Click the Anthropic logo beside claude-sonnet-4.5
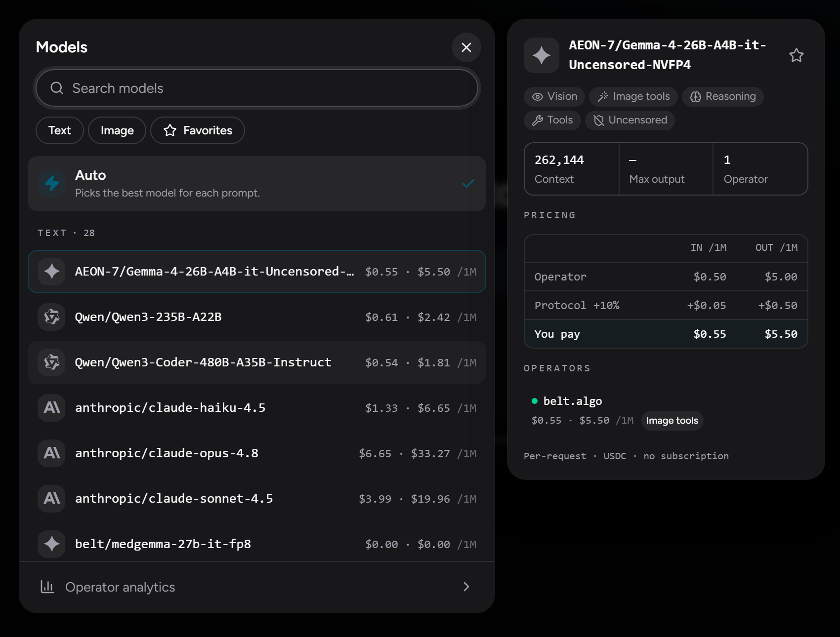 point(52,499)
